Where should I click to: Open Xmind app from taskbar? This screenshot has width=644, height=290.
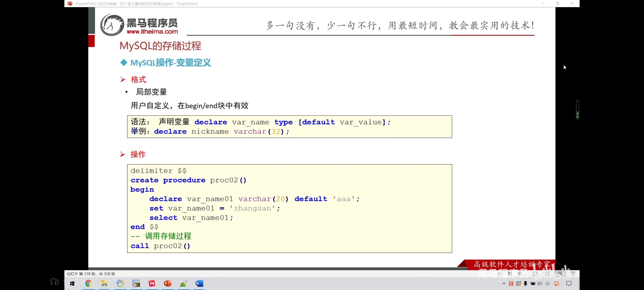152,284
